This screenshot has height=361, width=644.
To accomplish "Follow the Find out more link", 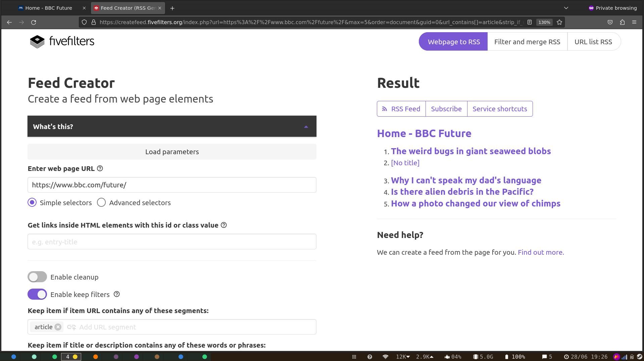I will click(541, 252).
